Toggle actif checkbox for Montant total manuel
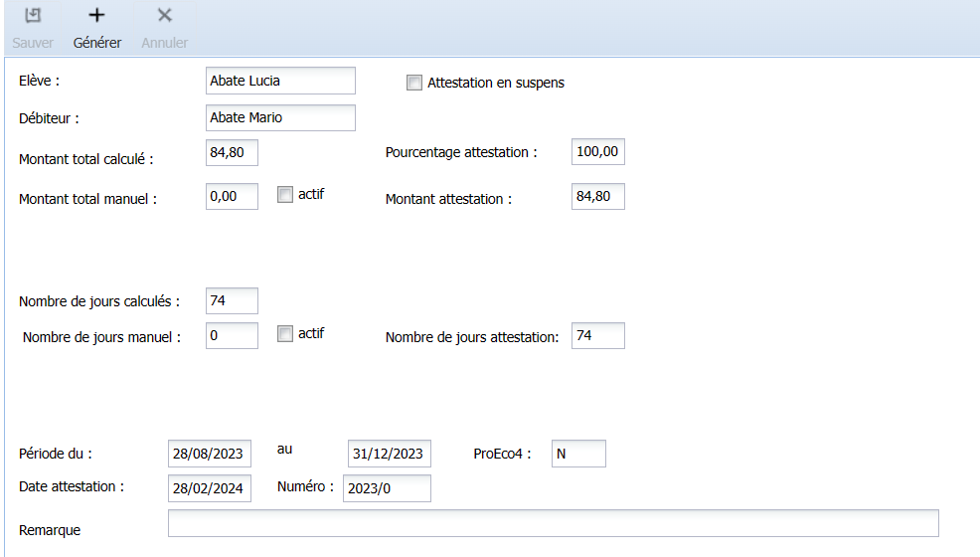The height and width of the screenshot is (557, 980). coord(285,195)
